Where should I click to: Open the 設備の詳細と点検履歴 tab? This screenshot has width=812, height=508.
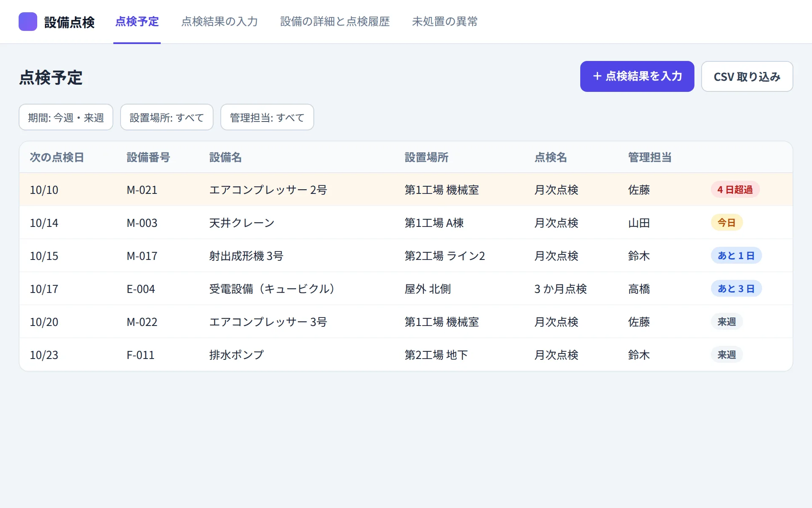pyautogui.click(x=335, y=22)
